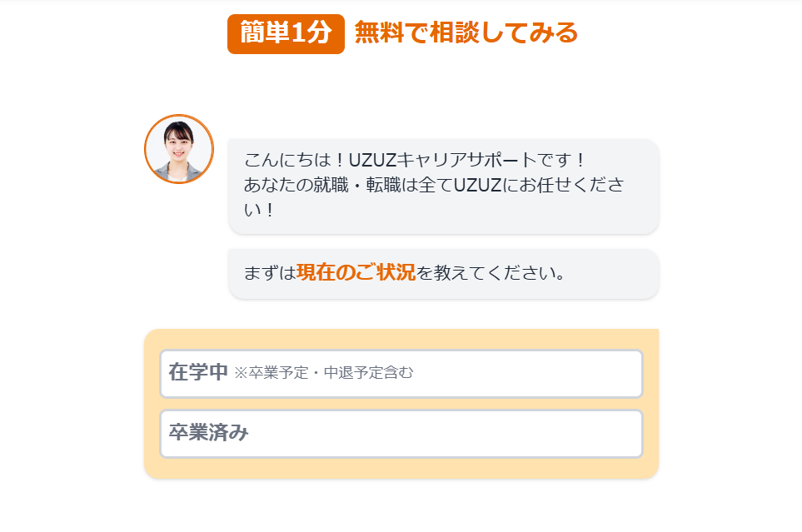This screenshot has width=802, height=532.
Task: Click the light orange answer panel background
Action: (401, 468)
